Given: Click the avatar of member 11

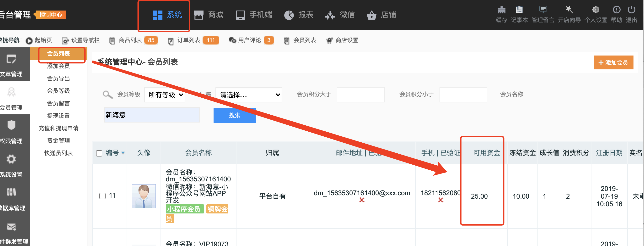Looking at the screenshot, I should tap(144, 196).
